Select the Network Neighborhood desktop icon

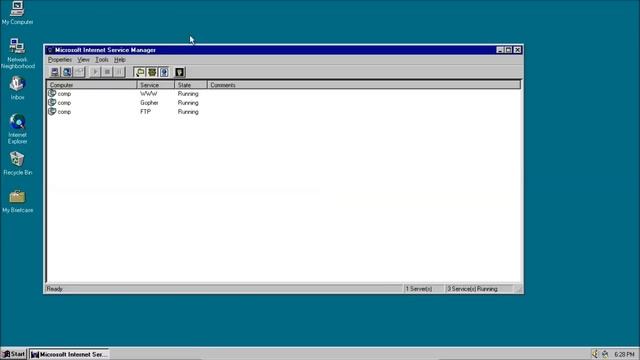point(18,53)
